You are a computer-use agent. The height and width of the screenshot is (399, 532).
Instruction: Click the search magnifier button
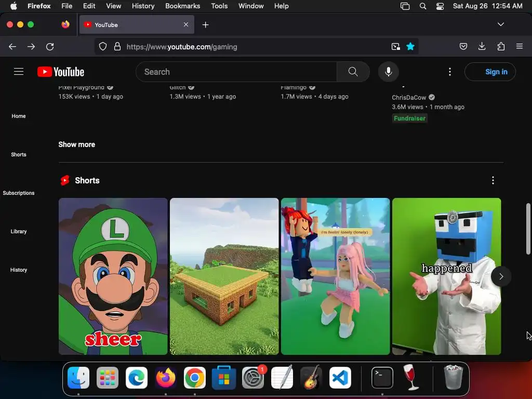pyautogui.click(x=353, y=72)
